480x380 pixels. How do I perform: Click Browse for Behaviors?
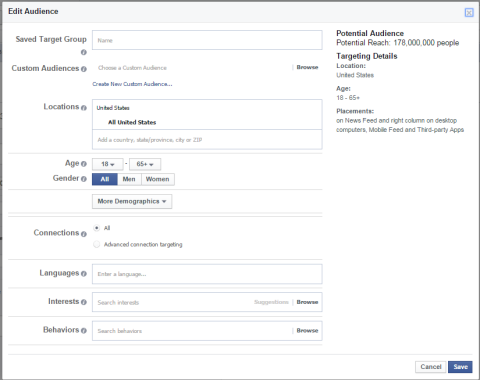tap(307, 331)
